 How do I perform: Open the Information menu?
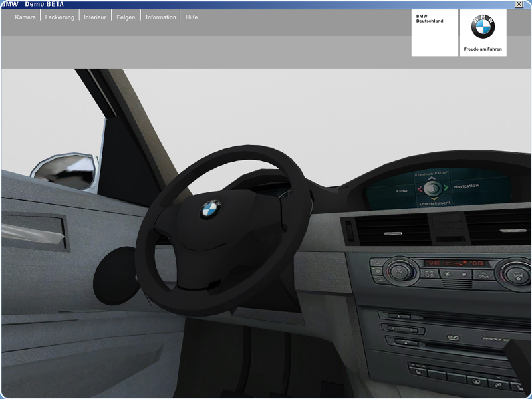pyautogui.click(x=161, y=17)
